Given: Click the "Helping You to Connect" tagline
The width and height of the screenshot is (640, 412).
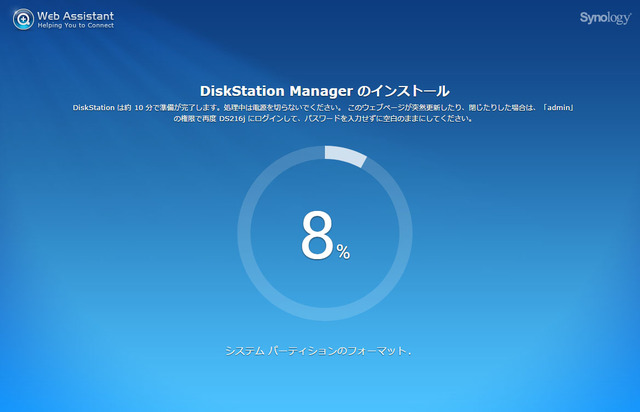Looking at the screenshot, I should pyautogui.click(x=76, y=25).
